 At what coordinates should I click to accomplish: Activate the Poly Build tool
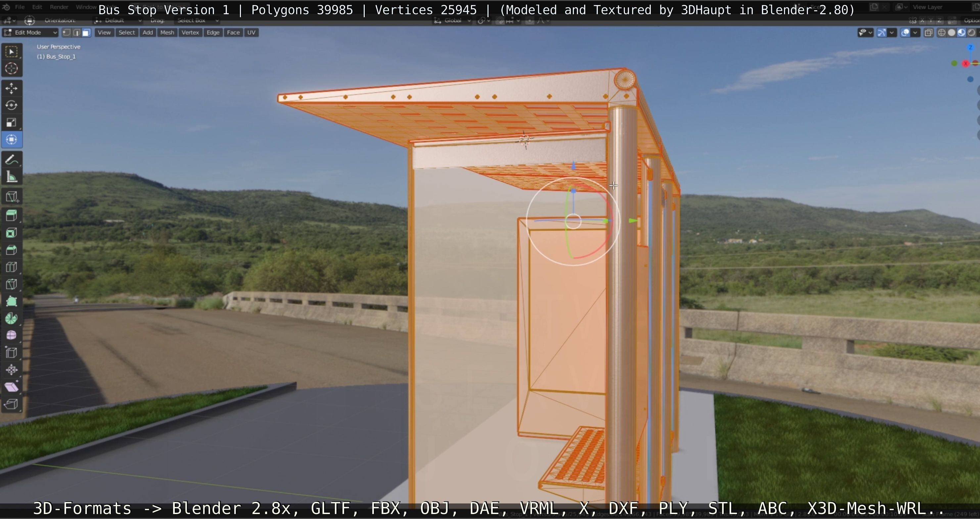click(x=11, y=301)
